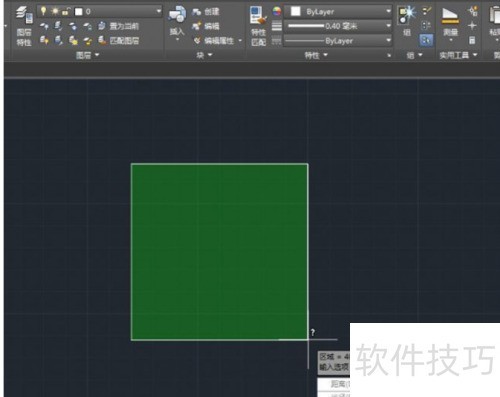Click the white layer color square beside 0
500x397 pixels.
click(x=79, y=12)
